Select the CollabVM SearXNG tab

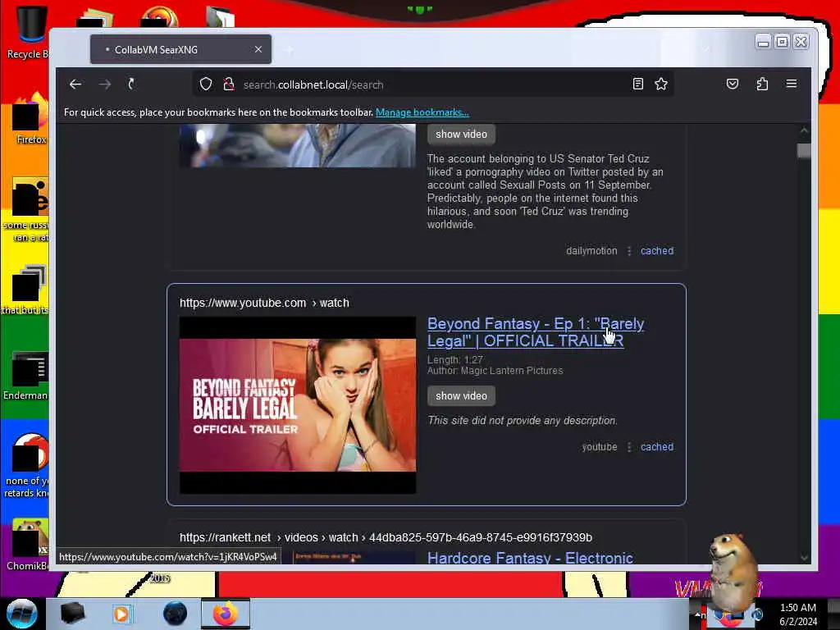coord(180,49)
